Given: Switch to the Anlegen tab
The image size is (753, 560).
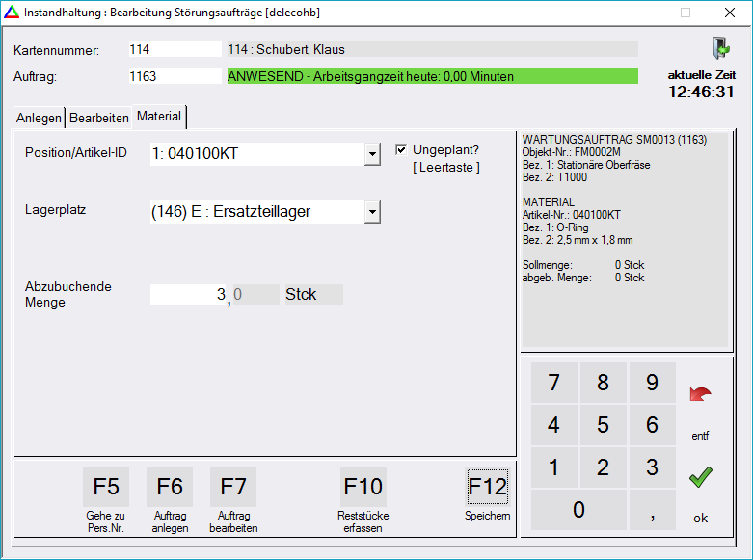Looking at the screenshot, I should click(x=39, y=118).
